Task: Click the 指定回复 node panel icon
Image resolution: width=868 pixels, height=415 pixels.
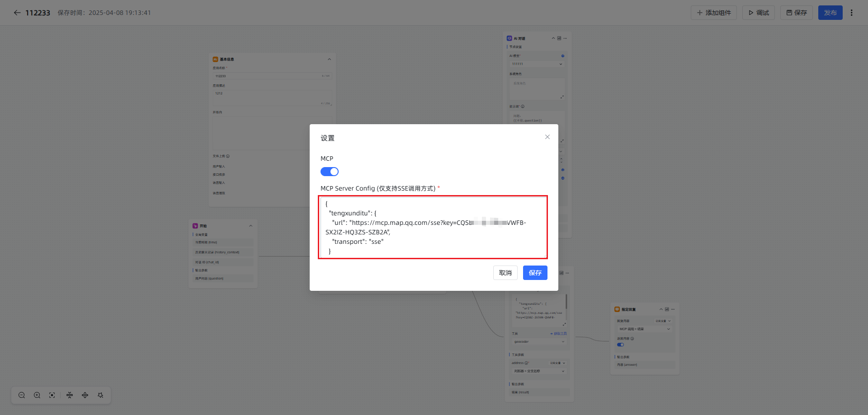Action: coord(667,309)
